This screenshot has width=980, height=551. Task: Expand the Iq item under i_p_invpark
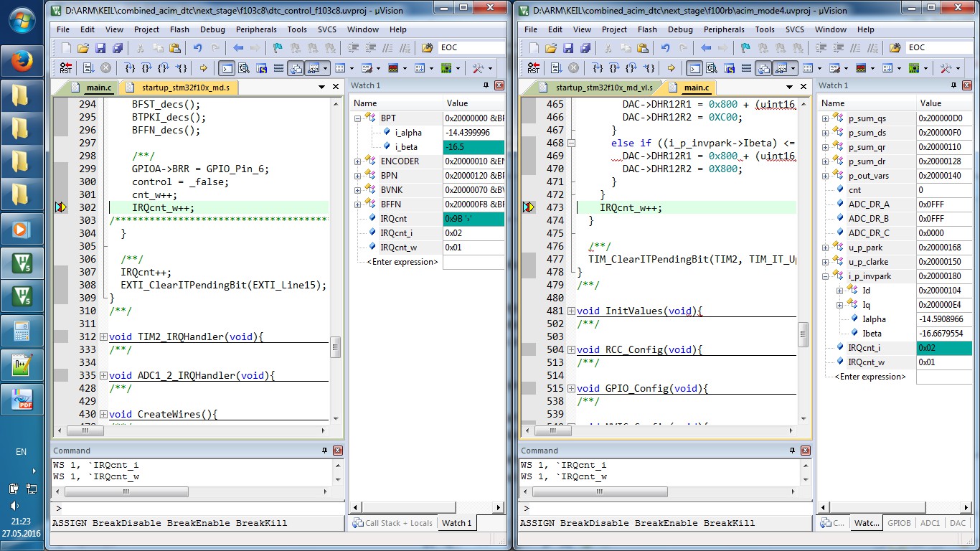(x=839, y=305)
